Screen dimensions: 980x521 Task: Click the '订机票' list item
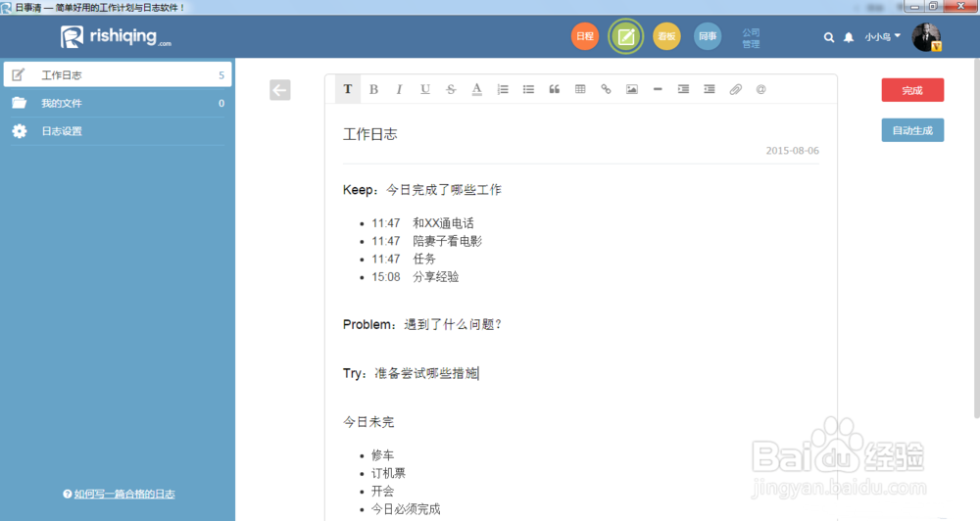click(x=388, y=473)
